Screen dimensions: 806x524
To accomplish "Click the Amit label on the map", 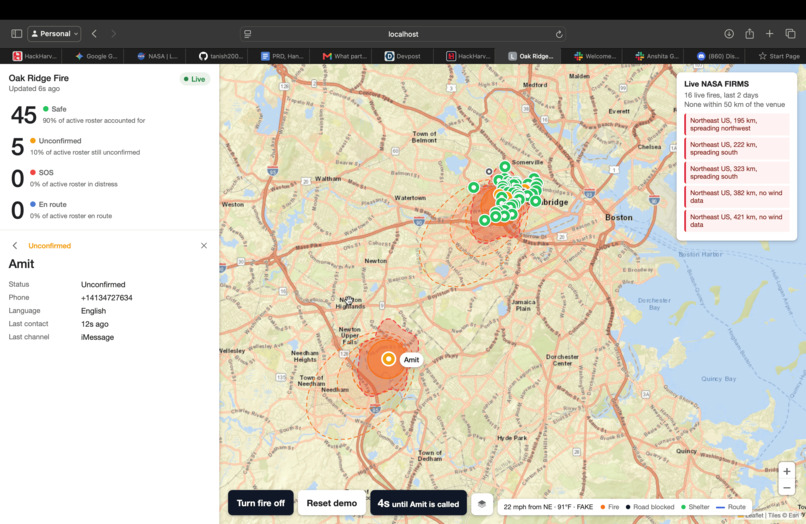I will point(411,359).
